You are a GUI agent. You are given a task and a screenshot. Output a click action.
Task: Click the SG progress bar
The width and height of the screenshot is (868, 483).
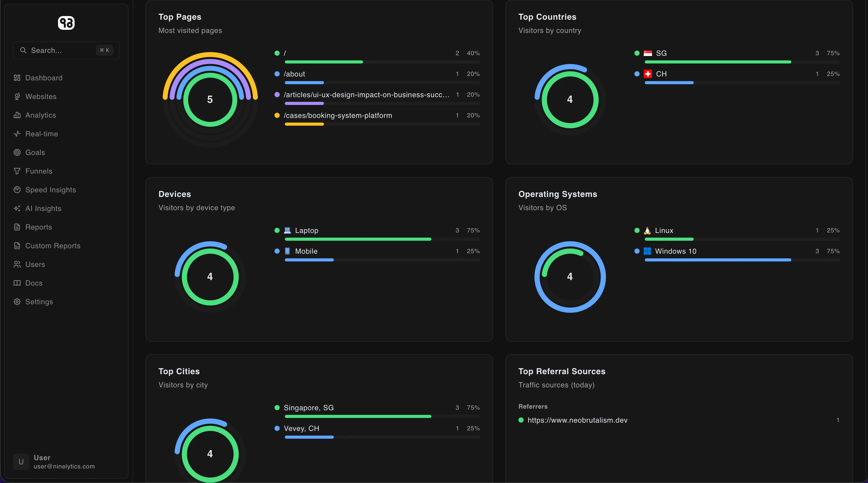742,62
